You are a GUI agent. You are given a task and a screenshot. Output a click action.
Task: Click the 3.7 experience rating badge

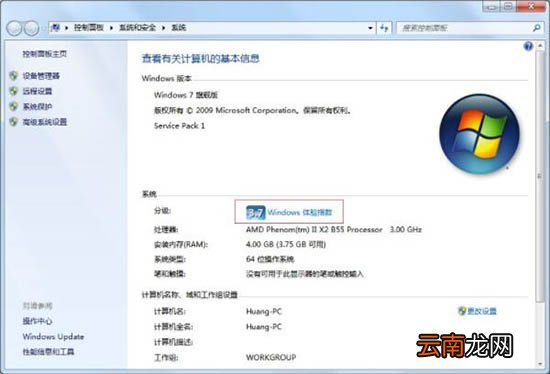click(255, 213)
